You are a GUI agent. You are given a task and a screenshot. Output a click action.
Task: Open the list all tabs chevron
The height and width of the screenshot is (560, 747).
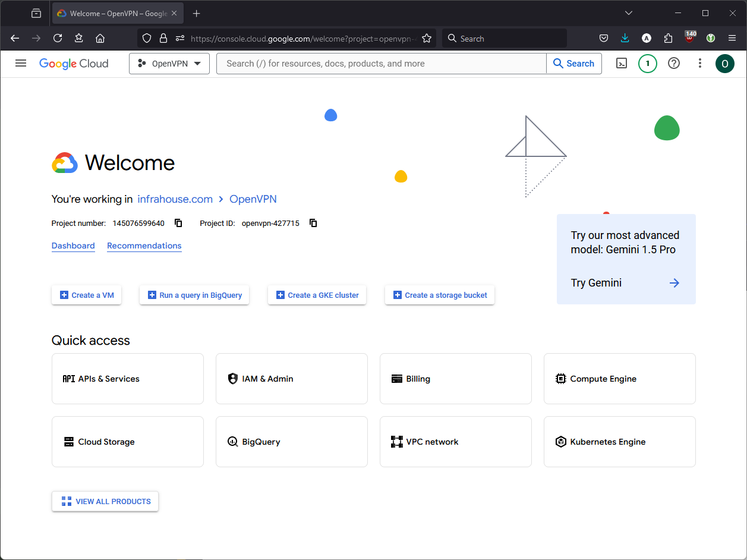coord(629,13)
